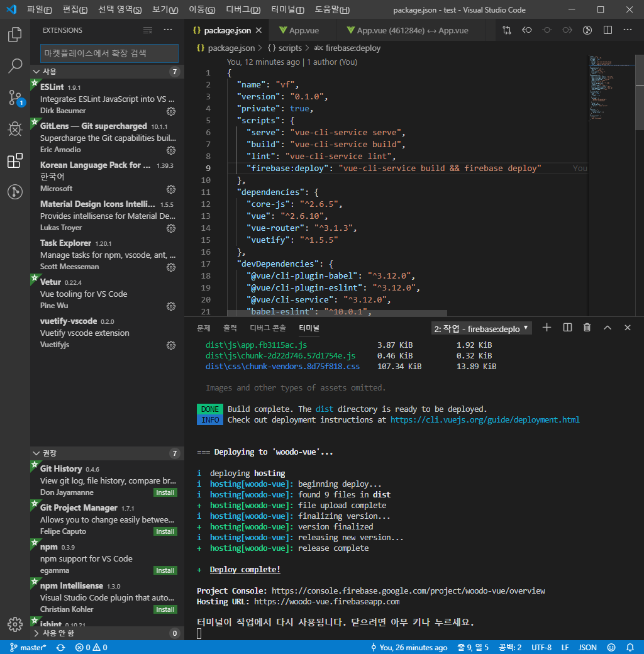Switch to 디버그 콘솔 panel tab

pyautogui.click(x=268, y=328)
